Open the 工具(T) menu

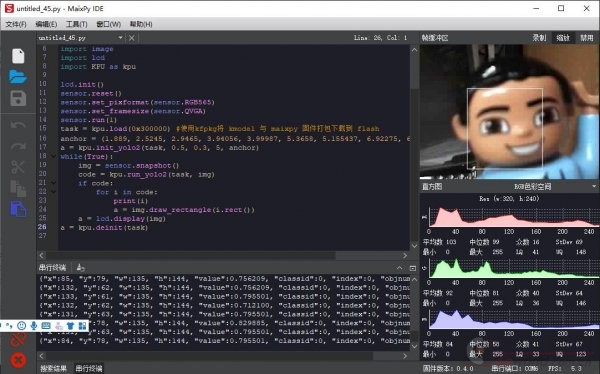coord(77,24)
